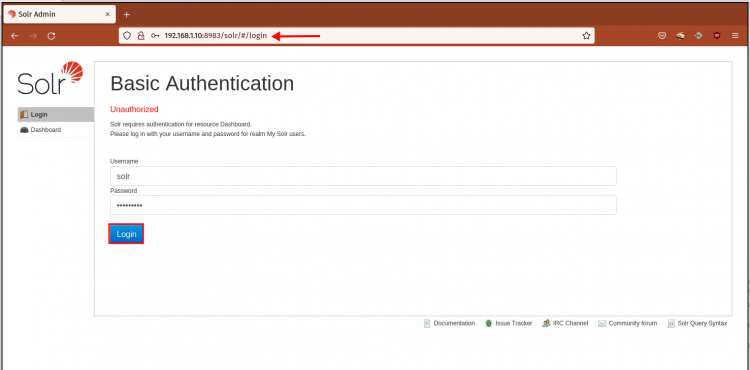Bookmark this page with the star icon
The height and width of the screenshot is (370, 750).
pyautogui.click(x=586, y=35)
